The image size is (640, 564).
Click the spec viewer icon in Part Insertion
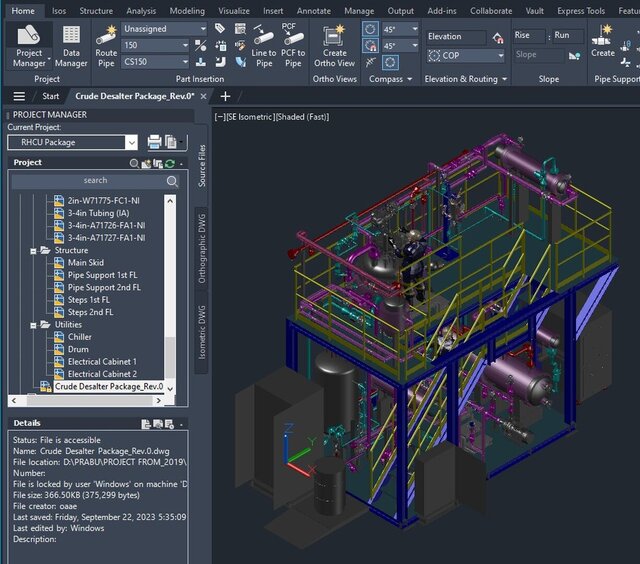point(240,28)
